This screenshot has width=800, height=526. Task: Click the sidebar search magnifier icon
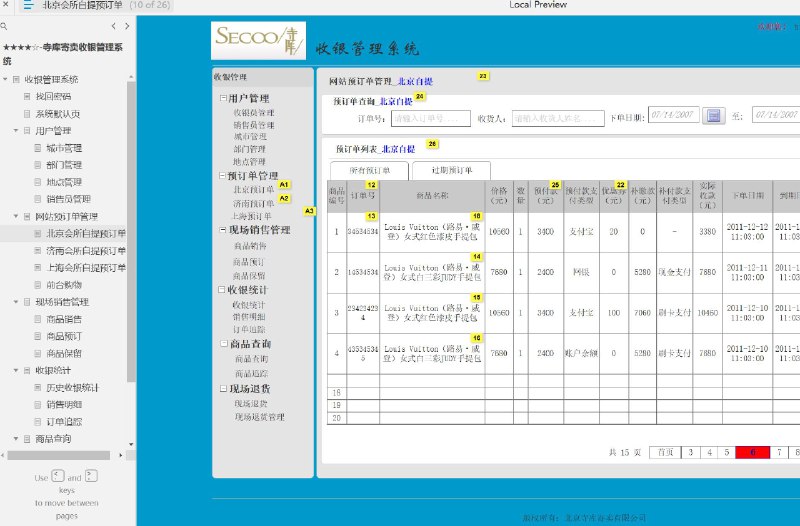click(4, 26)
